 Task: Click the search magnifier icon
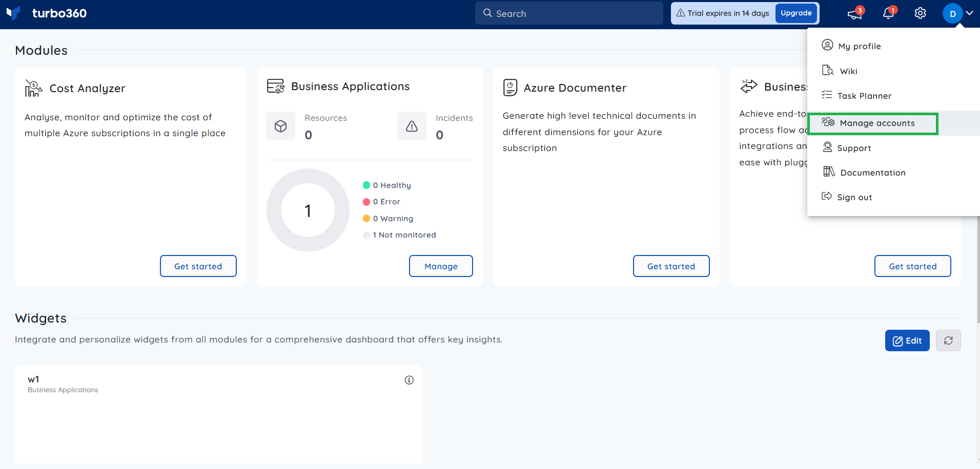point(487,13)
